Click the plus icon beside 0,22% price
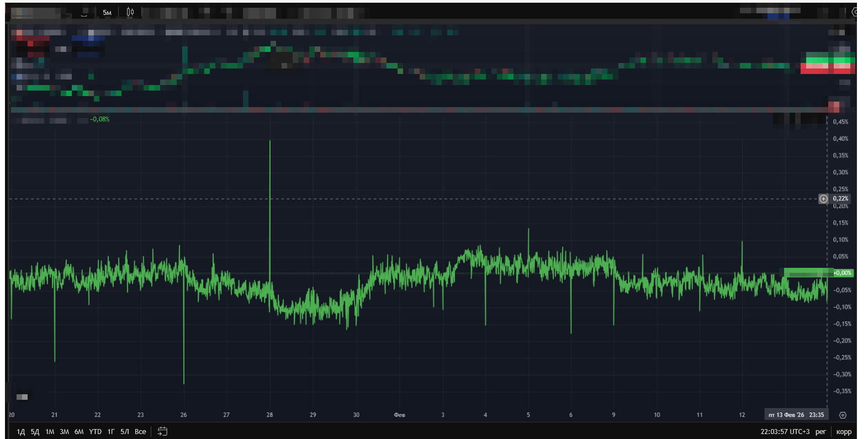The image size is (868, 439). (823, 199)
